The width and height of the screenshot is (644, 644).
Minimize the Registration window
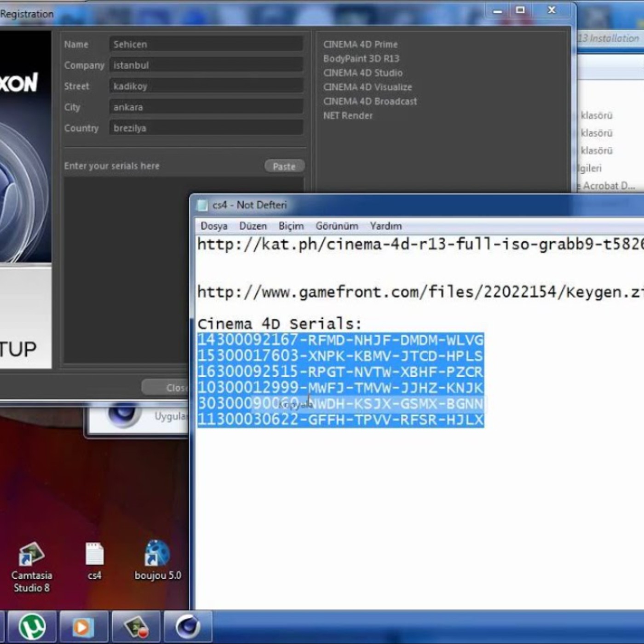[x=498, y=11]
